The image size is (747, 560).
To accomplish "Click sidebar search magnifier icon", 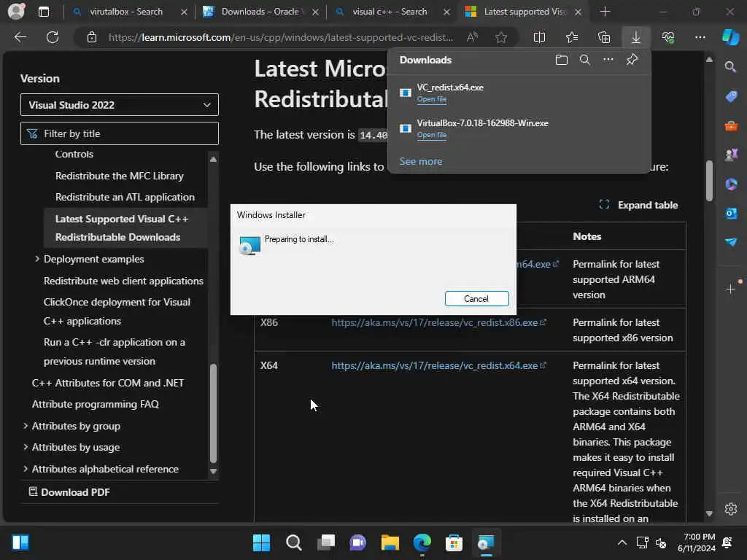I will 730,66.
